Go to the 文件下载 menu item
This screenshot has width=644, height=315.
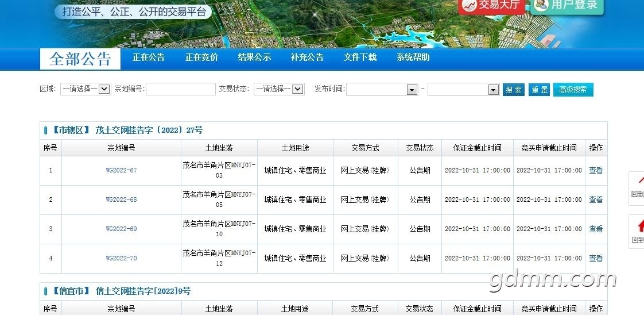pos(360,57)
